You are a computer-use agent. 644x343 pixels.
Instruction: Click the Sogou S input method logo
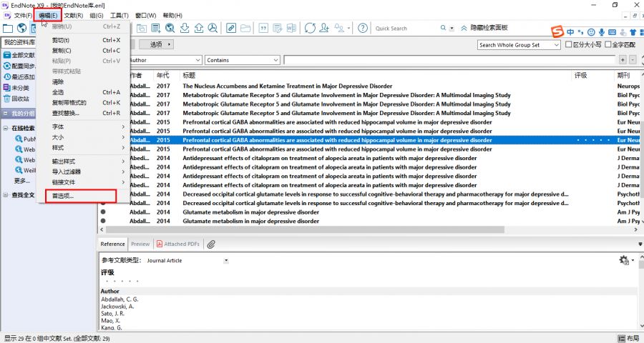(x=557, y=31)
